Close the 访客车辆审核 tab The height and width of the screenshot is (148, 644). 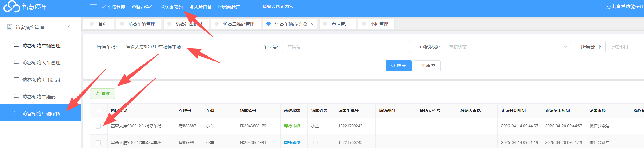tap(312, 24)
